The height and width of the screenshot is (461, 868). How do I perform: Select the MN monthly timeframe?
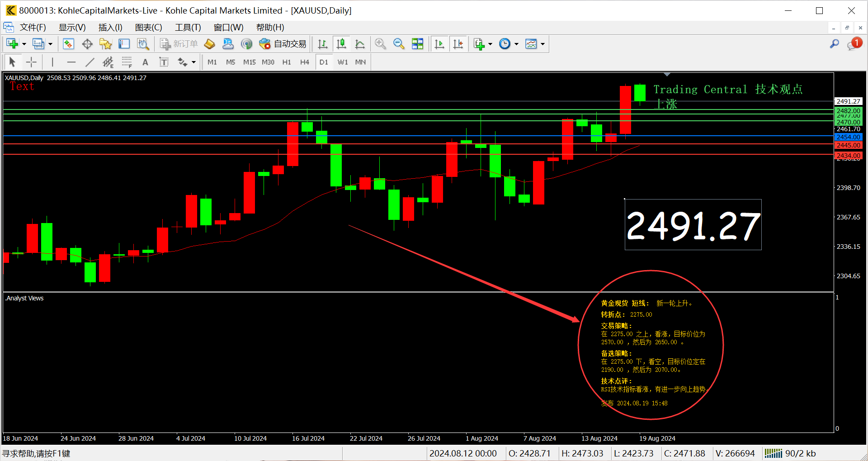[x=360, y=62]
